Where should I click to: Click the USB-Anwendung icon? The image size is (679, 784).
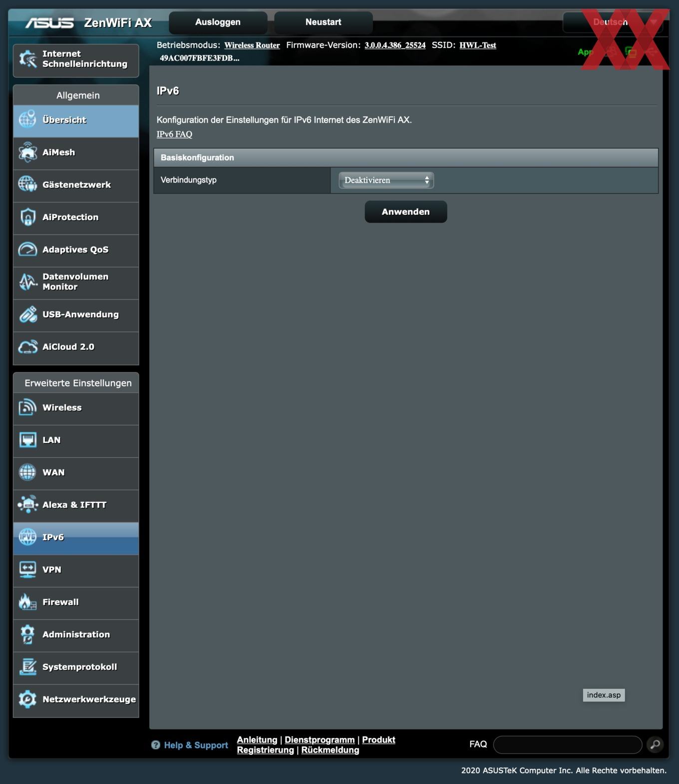(27, 314)
